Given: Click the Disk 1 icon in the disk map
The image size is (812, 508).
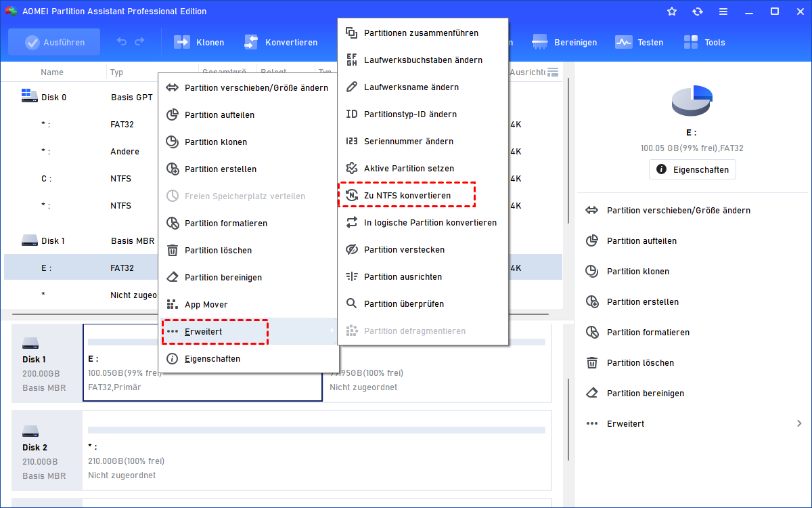Looking at the screenshot, I should tap(31, 343).
